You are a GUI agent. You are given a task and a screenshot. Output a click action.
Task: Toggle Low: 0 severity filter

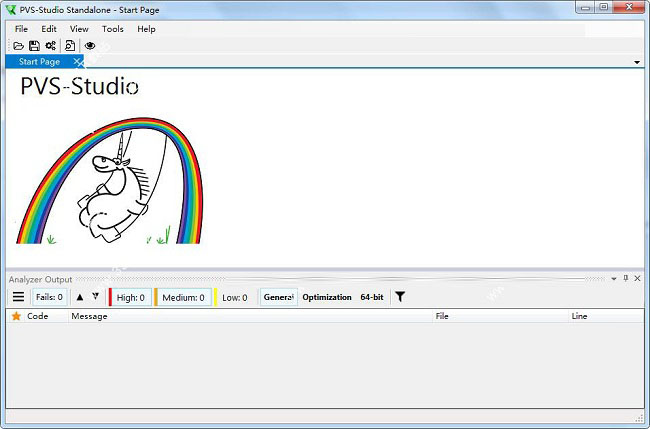click(x=234, y=297)
